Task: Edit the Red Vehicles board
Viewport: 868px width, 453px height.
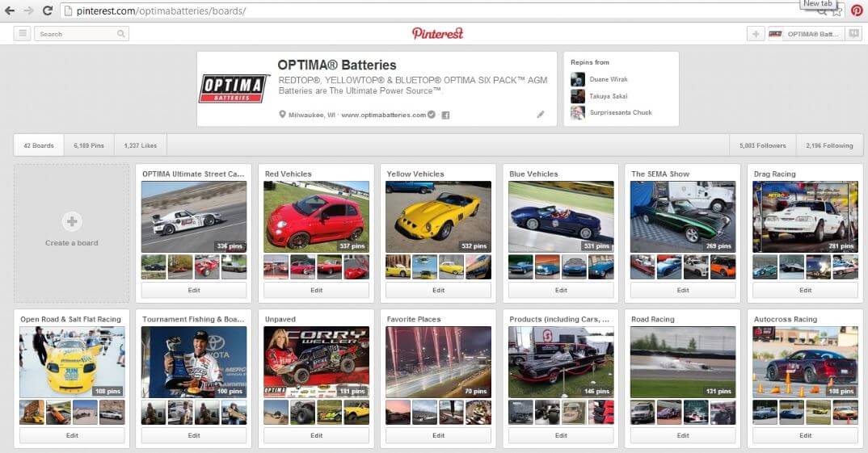Action: [x=316, y=290]
